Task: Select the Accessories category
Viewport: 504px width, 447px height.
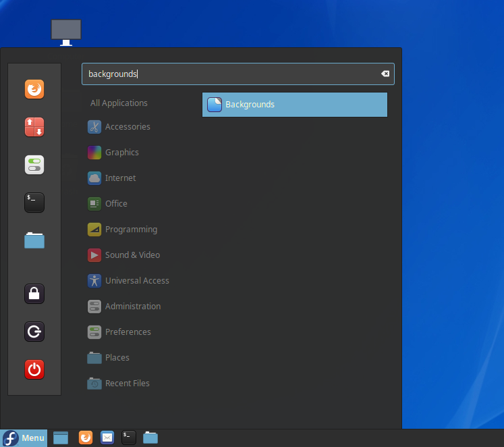Action: [x=127, y=127]
